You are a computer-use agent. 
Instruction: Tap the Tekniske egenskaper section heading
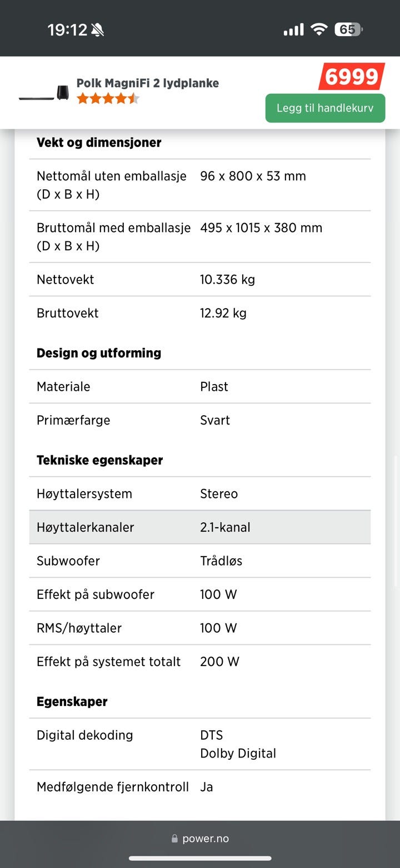tap(99, 460)
